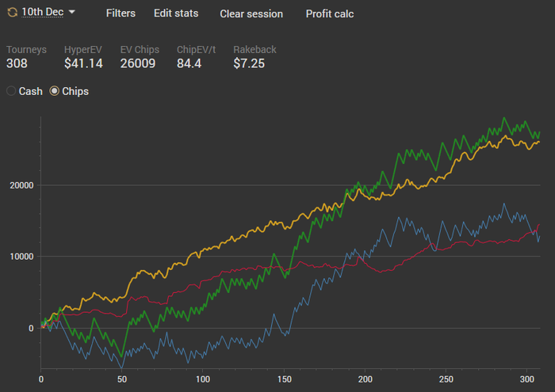Click the EV Chips value 26009
This screenshot has height=392, width=555.
pyautogui.click(x=138, y=63)
